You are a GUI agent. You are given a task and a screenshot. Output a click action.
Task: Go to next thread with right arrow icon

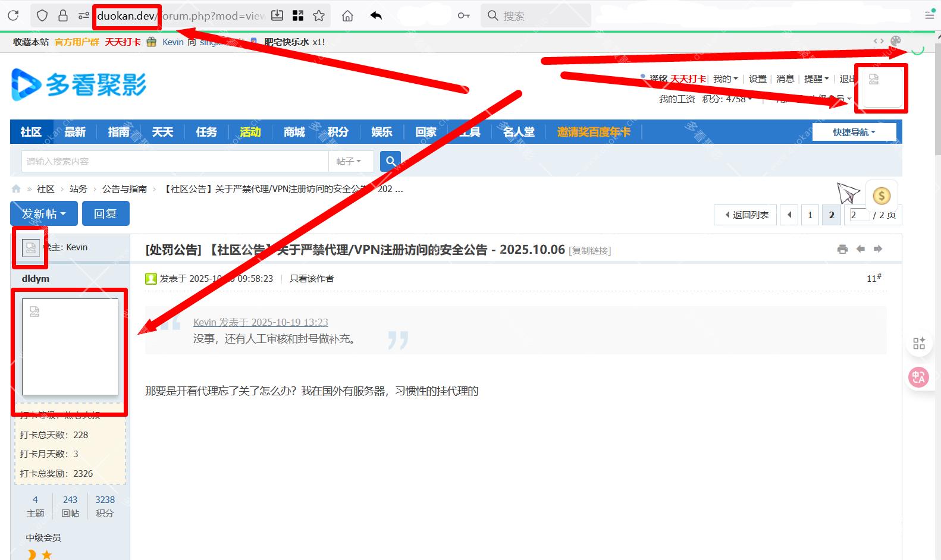(x=878, y=249)
